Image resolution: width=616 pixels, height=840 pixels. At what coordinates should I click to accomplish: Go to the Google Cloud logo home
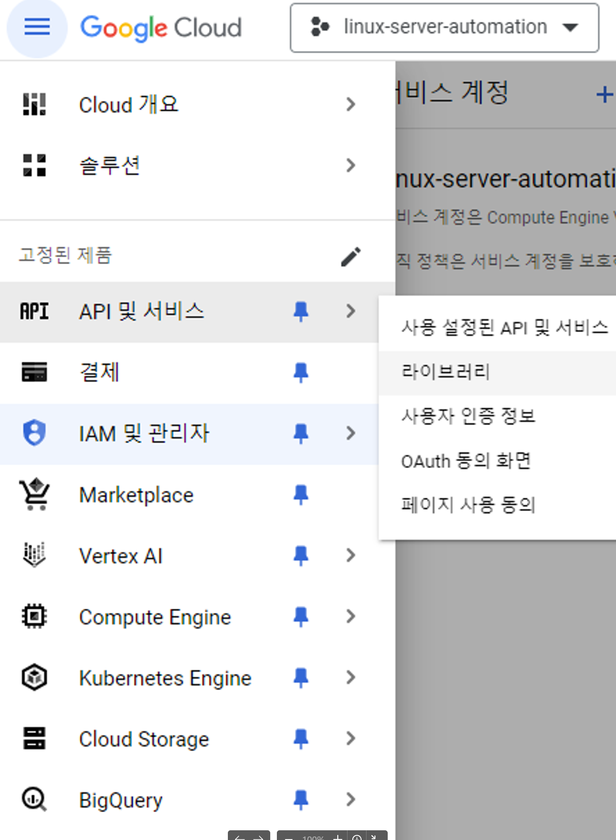[161, 28]
